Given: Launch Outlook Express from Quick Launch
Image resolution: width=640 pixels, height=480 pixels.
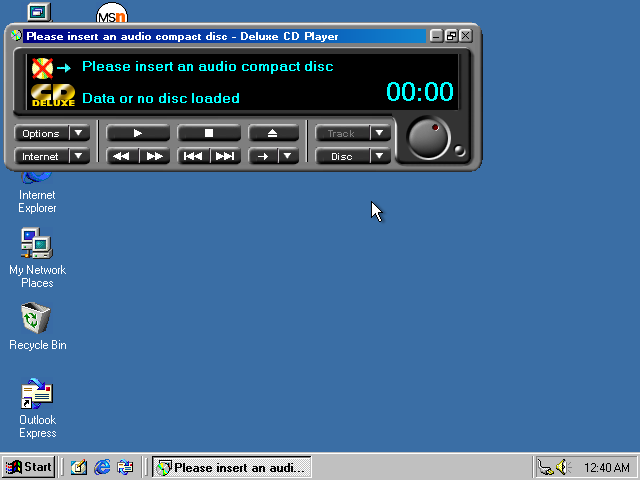Looking at the screenshot, I should (125, 467).
